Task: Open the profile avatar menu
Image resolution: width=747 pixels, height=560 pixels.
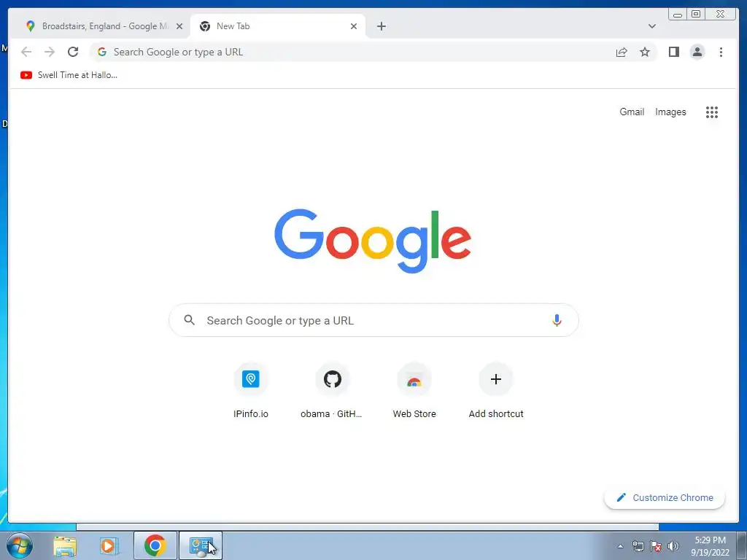Action: pos(697,52)
